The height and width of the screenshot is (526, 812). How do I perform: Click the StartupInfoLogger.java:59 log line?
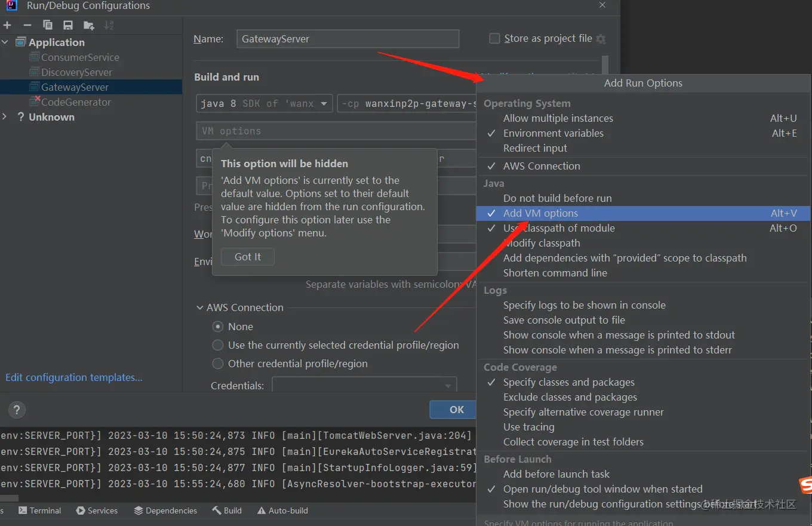(x=238, y=467)
